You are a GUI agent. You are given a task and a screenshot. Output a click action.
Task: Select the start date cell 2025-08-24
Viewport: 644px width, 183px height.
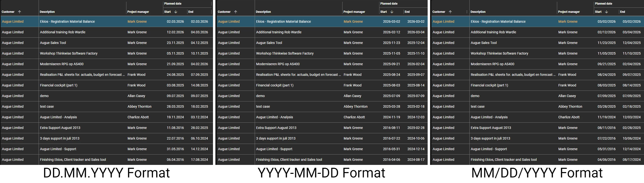pos(391,75)
